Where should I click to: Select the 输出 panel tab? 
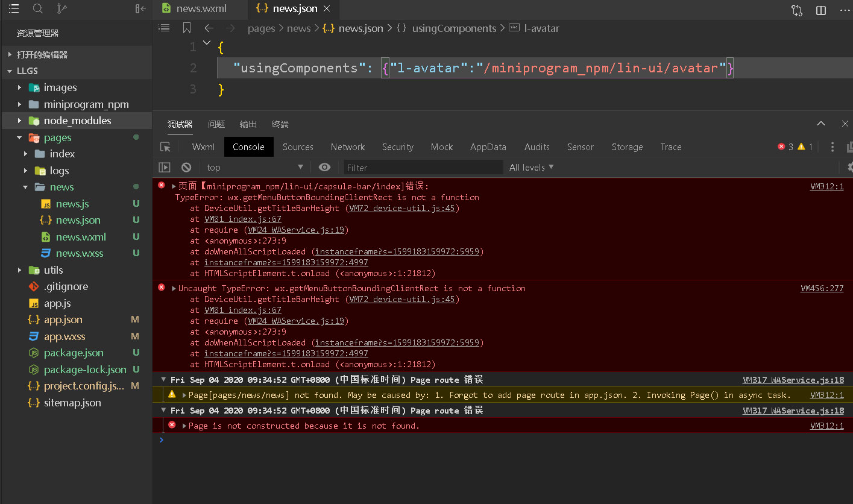point(248,124)
